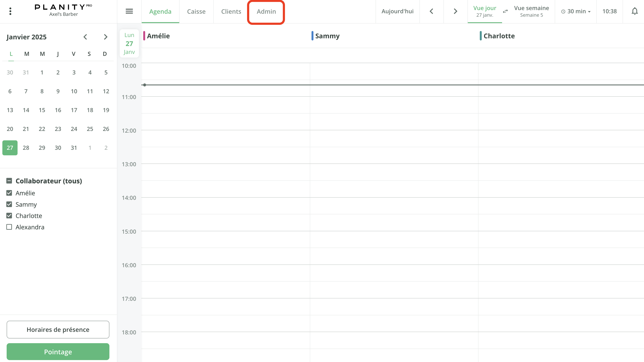Go to next day using right chevron arrow

455,11
